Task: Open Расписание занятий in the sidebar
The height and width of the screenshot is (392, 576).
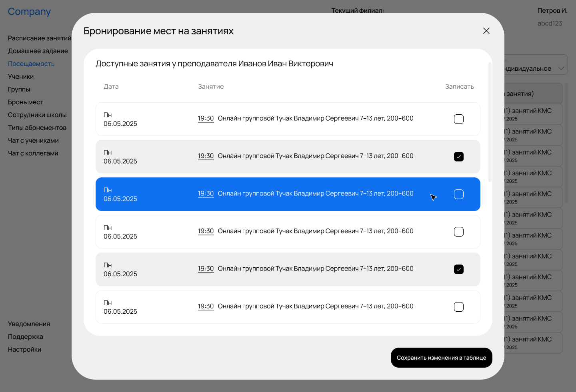Action: point(39,38)
